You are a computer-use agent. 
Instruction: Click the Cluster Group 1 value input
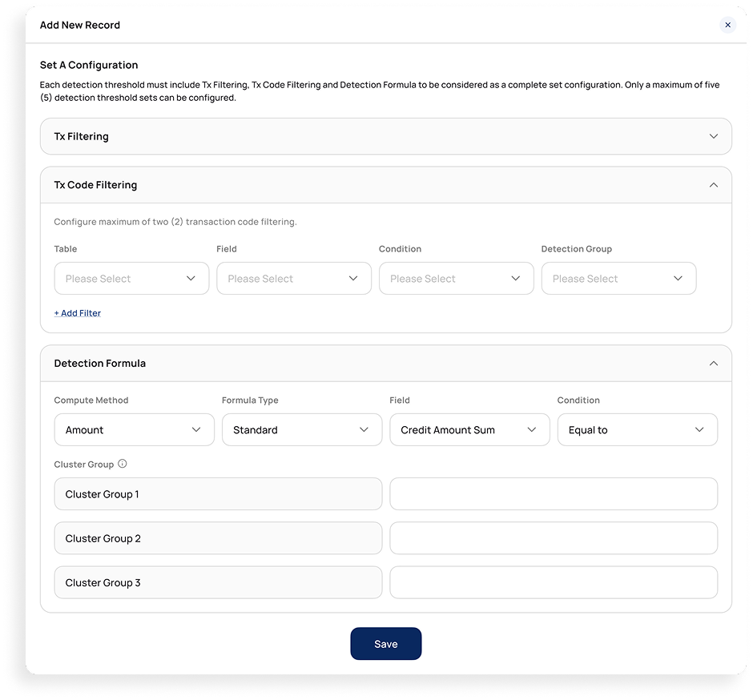(x=554, y=494)
